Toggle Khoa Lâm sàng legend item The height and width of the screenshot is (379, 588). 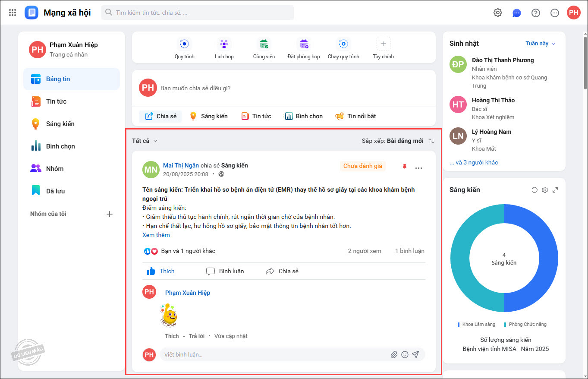point(476,324)
